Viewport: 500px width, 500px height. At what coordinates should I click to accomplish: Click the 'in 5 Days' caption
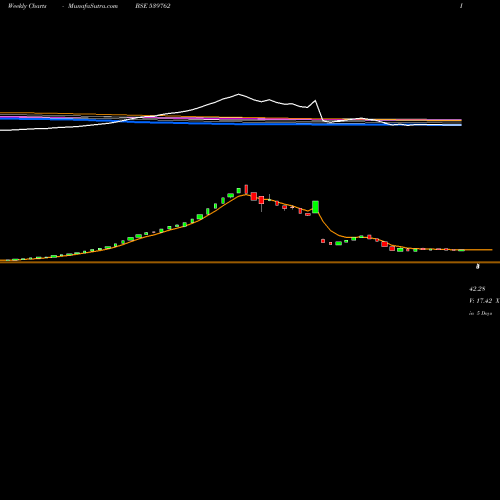pos(480,313)
